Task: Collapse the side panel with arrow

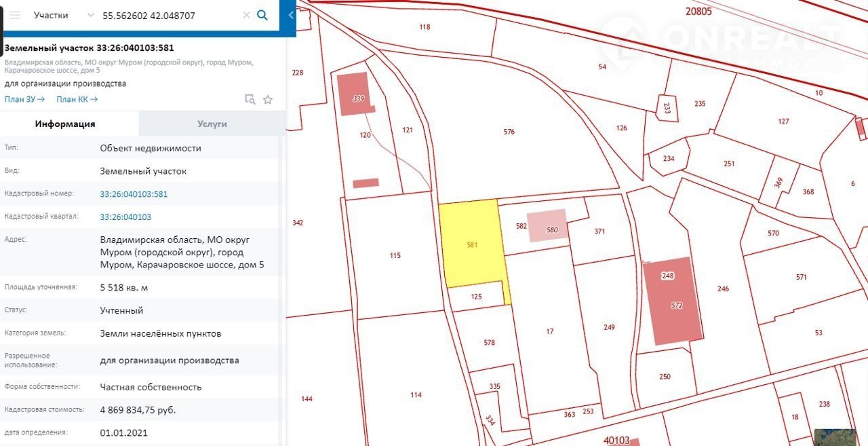Action: click(x=291, y=15)
